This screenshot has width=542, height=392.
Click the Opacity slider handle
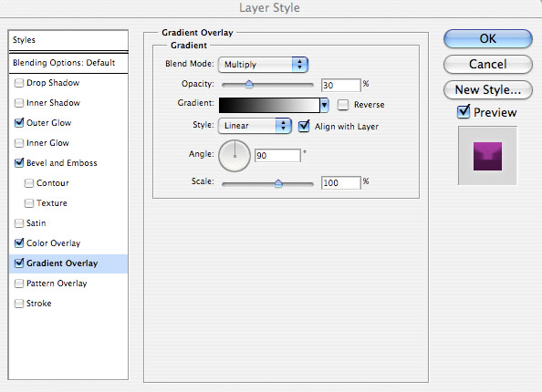249,84
